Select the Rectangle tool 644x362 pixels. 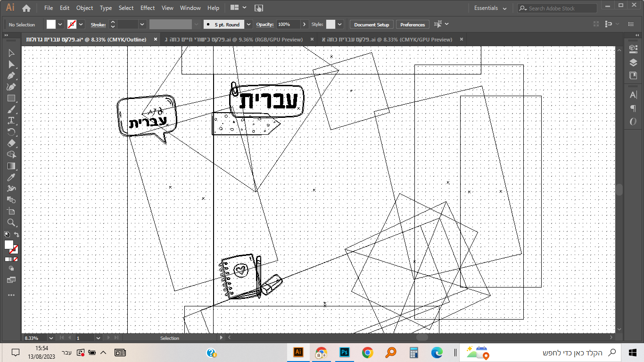tap(11, 98)
